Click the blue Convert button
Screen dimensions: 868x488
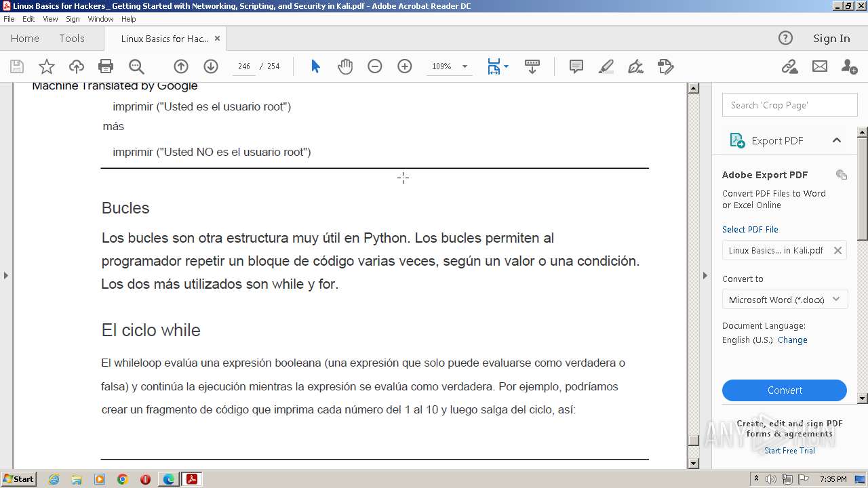[x=785, y=390]
